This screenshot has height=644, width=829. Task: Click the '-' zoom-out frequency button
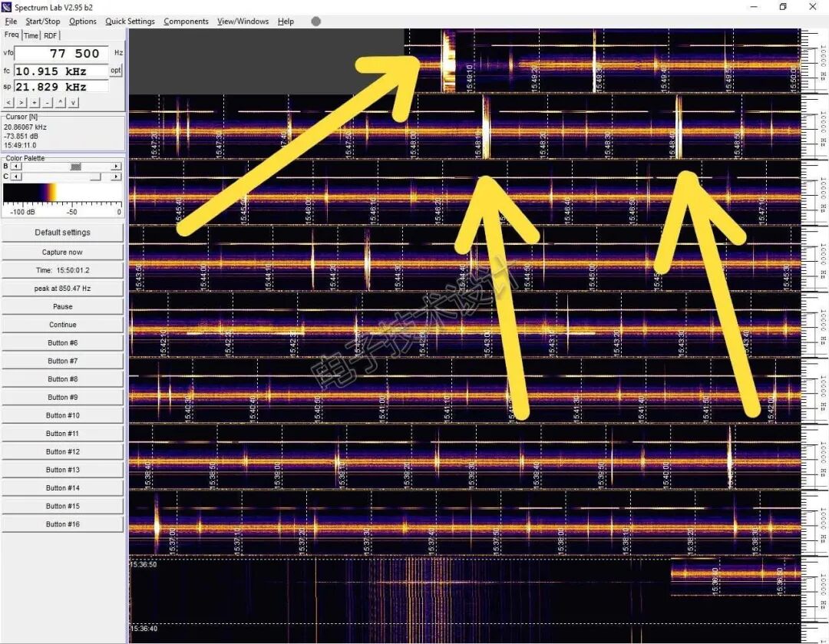(x=48, y=103)
